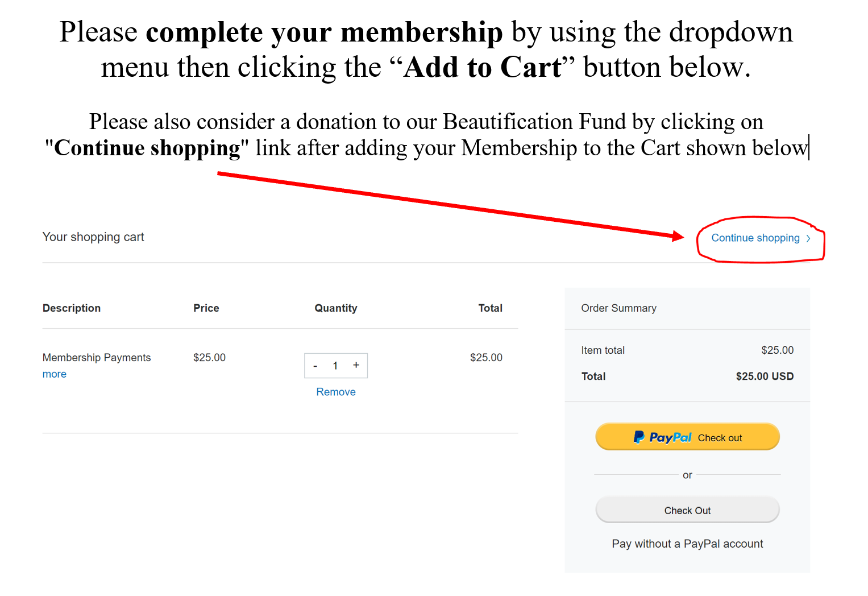868x596 pixels.
Task: Remove Membership Payments from the cart
Action: point(336,392)
